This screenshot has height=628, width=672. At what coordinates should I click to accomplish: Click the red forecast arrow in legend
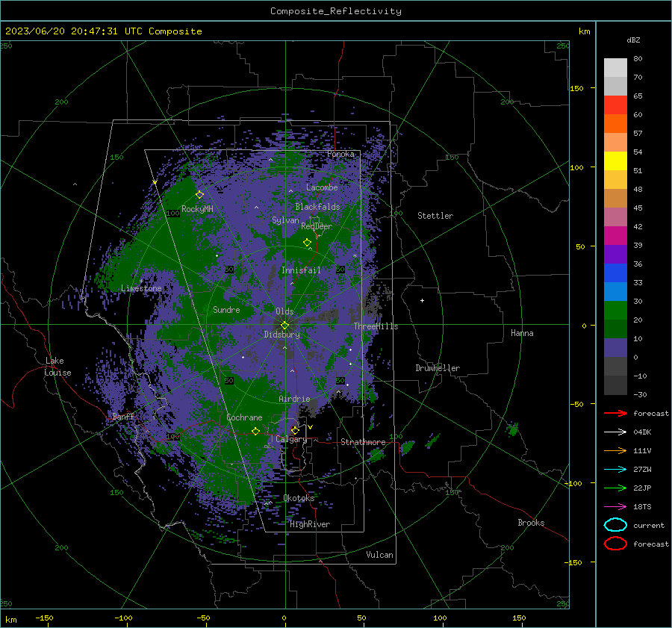tap(615, 413)
